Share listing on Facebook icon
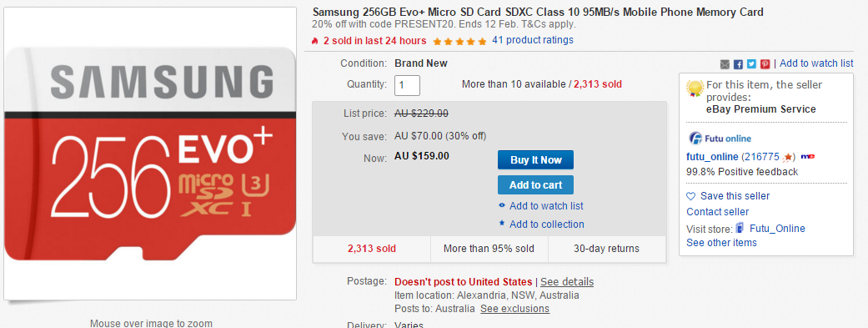 (x=738, y=64)
